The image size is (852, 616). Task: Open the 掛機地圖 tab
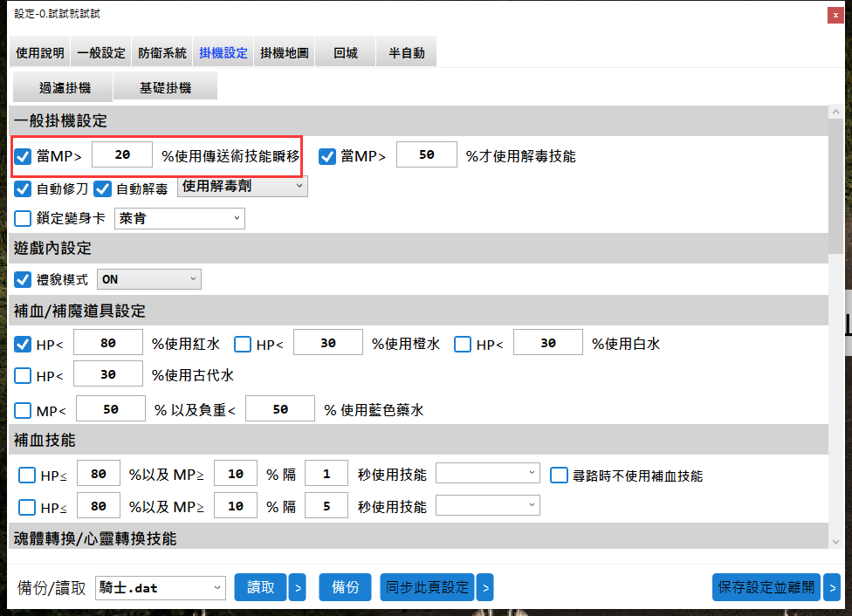(x=284, y=53)
